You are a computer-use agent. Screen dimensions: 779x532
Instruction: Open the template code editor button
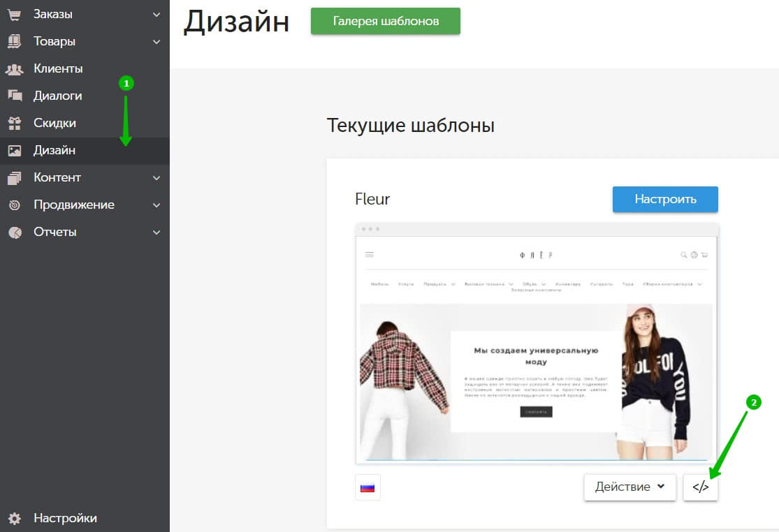(x=700, y=487)
